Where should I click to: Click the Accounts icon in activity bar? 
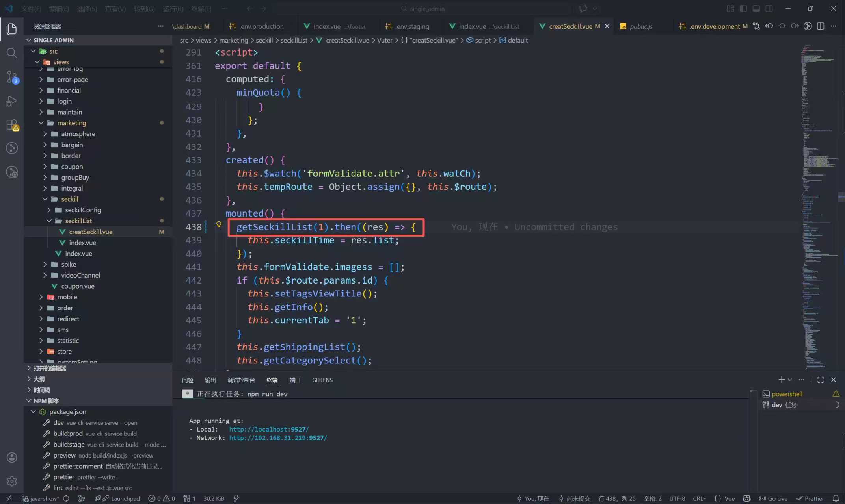point(12,457)
